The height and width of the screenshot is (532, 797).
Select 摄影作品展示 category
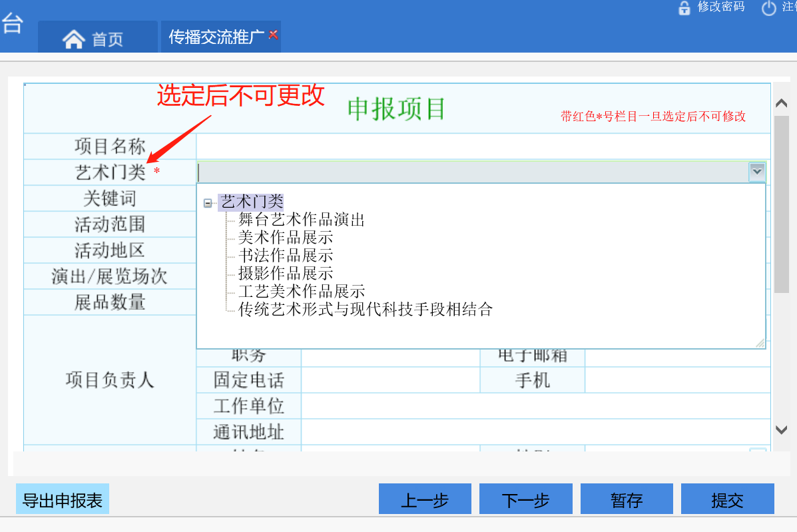[286, 274]
